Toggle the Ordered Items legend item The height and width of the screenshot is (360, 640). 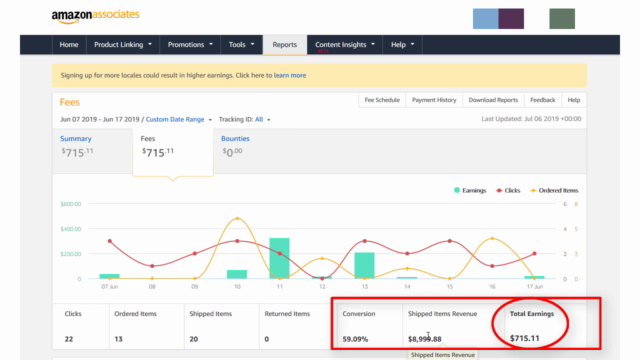coord(554,190)
